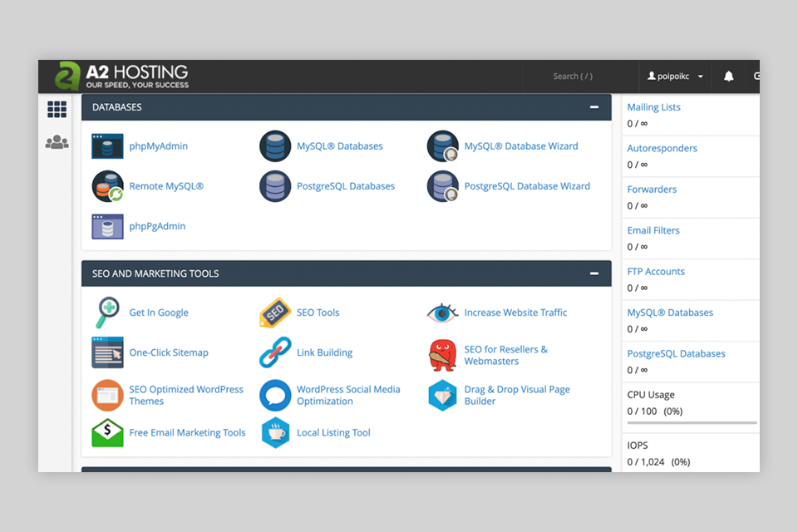Open the Free Email Marketing Tools link

(187, 433)
